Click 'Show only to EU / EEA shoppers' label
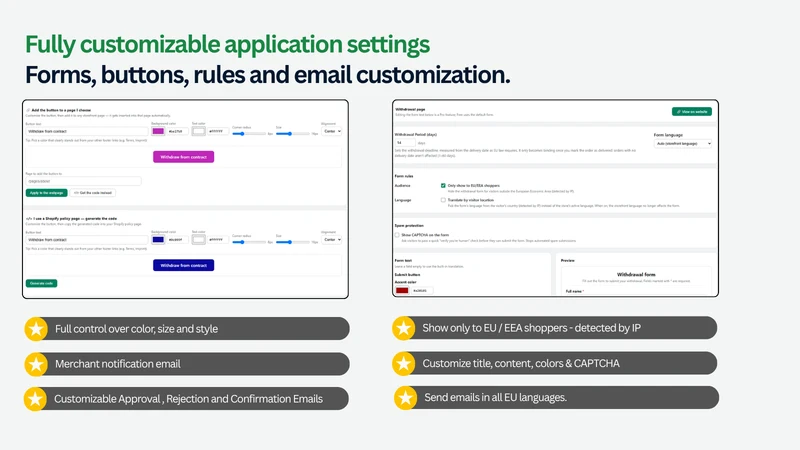 click(531, 328)
